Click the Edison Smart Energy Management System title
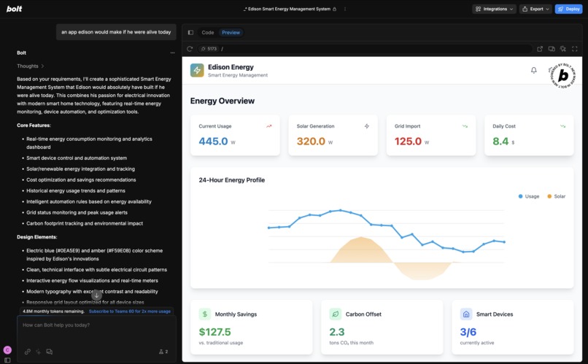588x364 pixels. (289, 9)
